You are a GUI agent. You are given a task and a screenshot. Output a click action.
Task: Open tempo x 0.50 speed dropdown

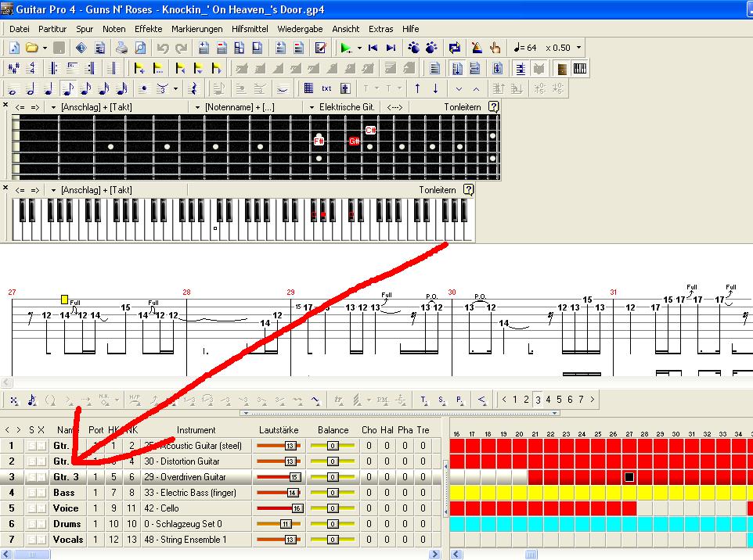tap(578, 48)
